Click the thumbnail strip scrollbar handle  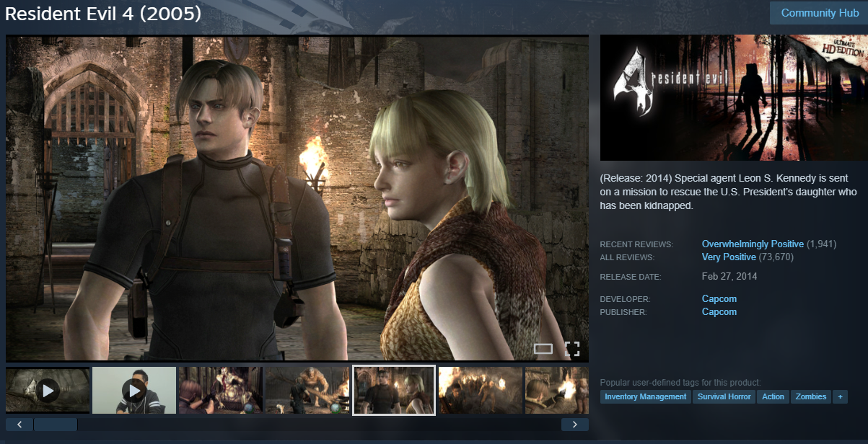(x=56, y=425)
